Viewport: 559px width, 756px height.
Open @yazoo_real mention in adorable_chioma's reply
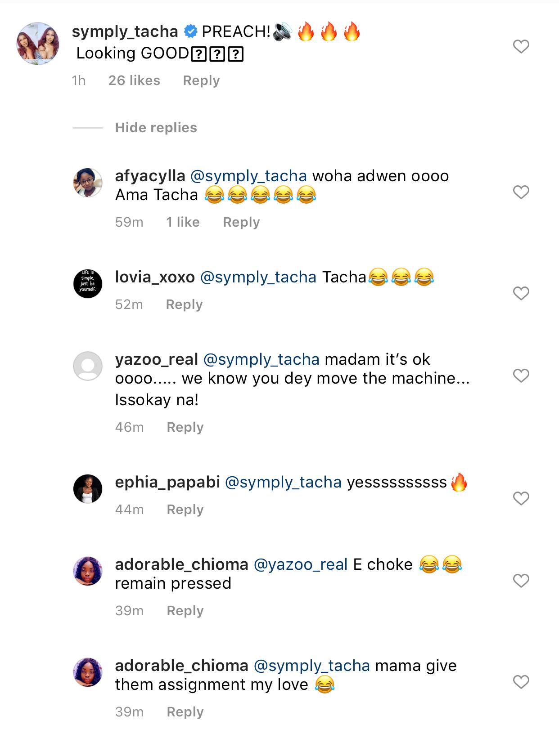(301, 564)
